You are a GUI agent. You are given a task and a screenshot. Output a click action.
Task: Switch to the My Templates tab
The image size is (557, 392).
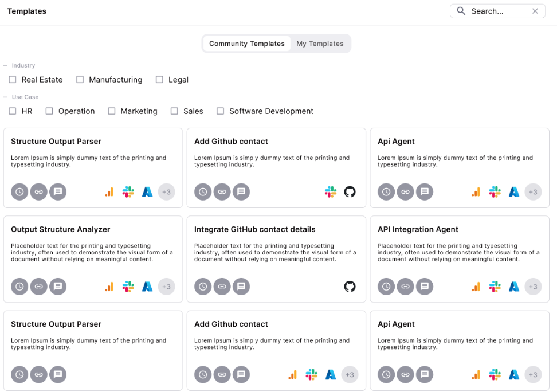320,44
